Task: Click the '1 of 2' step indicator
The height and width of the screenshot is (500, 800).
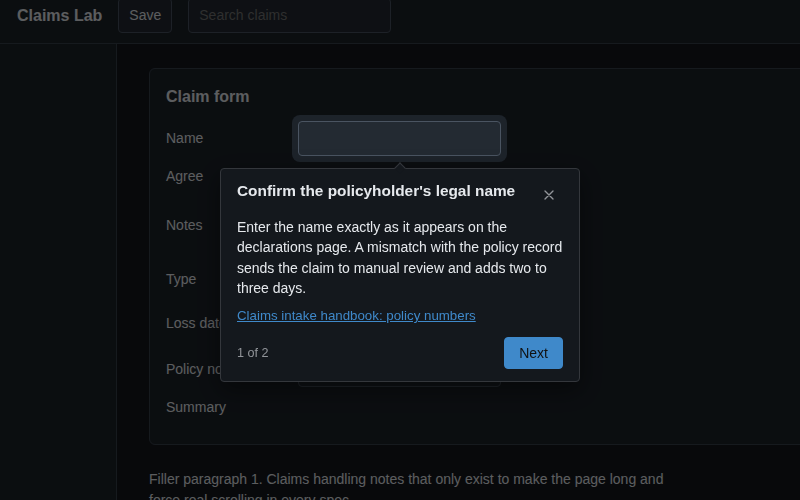Action: pos(253,353)
